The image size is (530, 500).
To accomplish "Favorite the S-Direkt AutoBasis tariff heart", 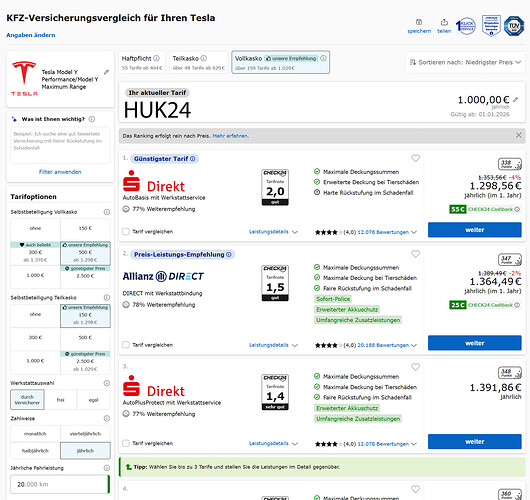I will pos(415,158).
